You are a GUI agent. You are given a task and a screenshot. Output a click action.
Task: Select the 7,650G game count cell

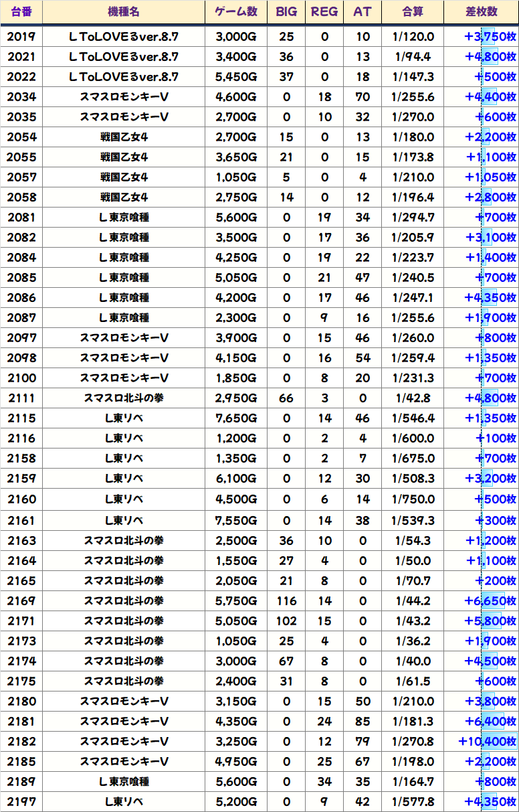click(236, 418)
